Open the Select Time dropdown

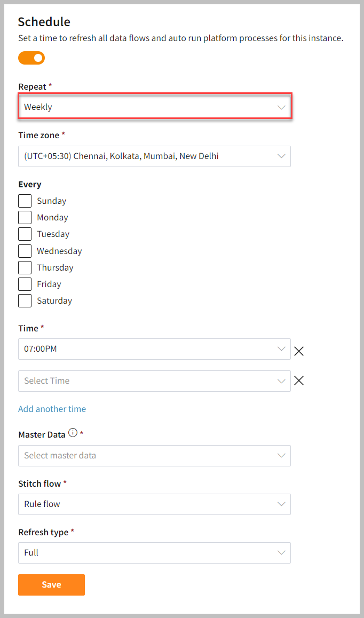click(x=155, y=381)
